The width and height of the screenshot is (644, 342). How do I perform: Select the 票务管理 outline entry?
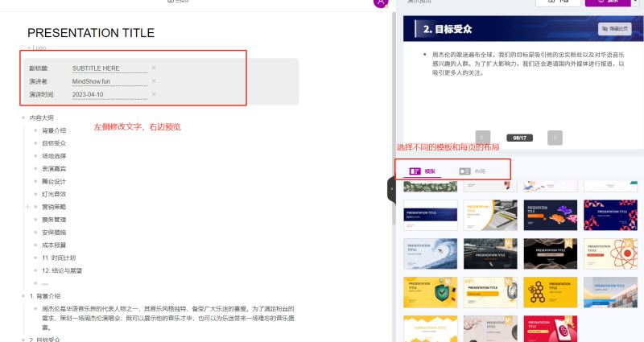coord(54,220)
